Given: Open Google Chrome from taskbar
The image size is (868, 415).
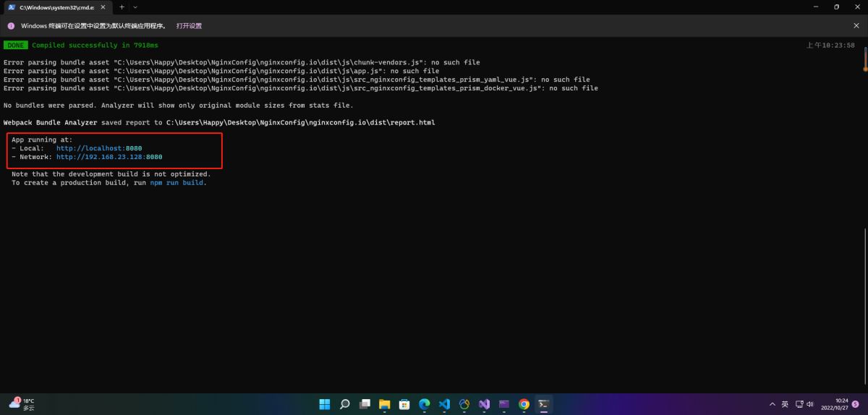Looking at the screenshot, I should 524,404.
